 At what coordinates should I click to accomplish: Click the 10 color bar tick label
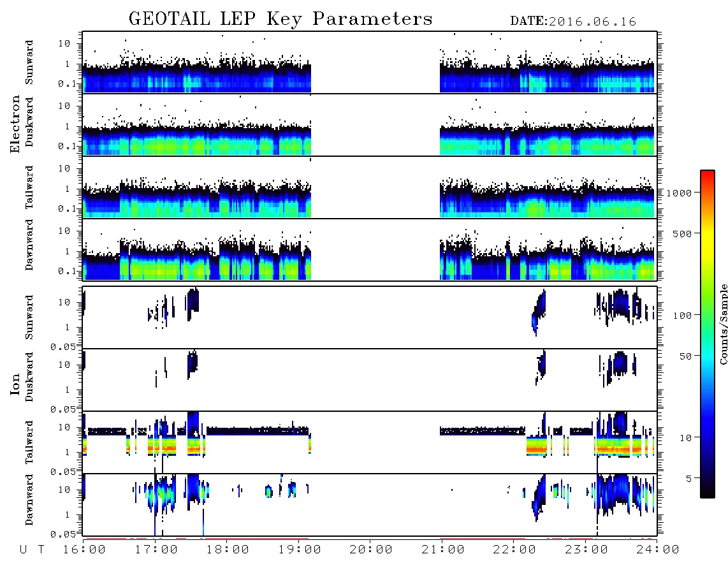tap(685, 438)
